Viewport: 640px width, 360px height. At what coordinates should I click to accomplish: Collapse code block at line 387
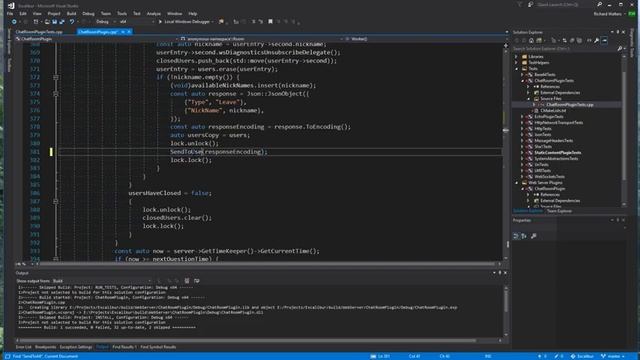(56, 201)
